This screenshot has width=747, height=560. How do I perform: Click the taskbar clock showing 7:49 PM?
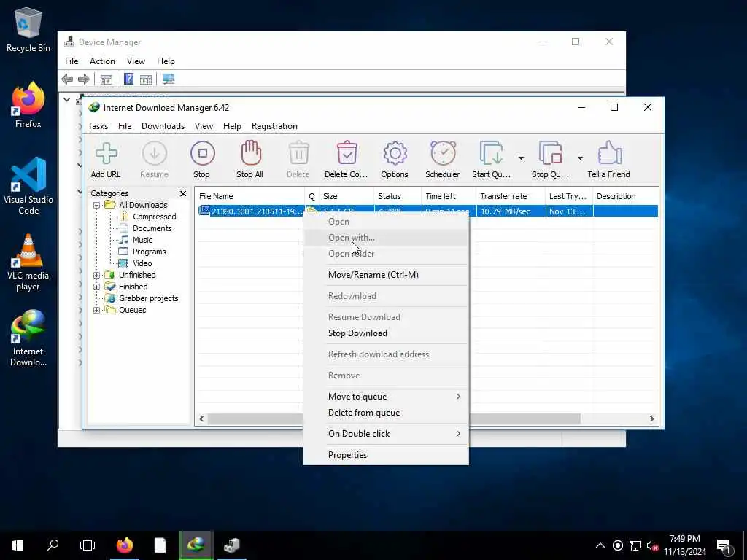(684, 545)
